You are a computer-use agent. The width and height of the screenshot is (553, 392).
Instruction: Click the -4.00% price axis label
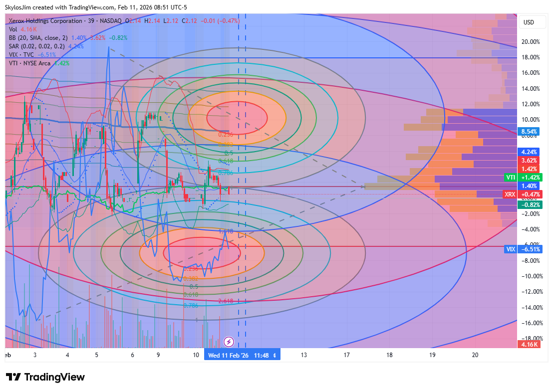pos(531,229)
